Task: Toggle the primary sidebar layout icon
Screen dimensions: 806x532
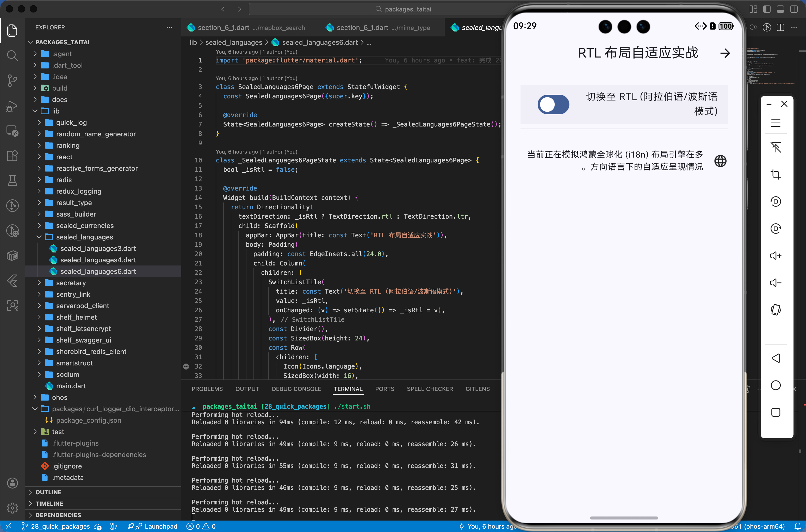Action: pos(767,9)
